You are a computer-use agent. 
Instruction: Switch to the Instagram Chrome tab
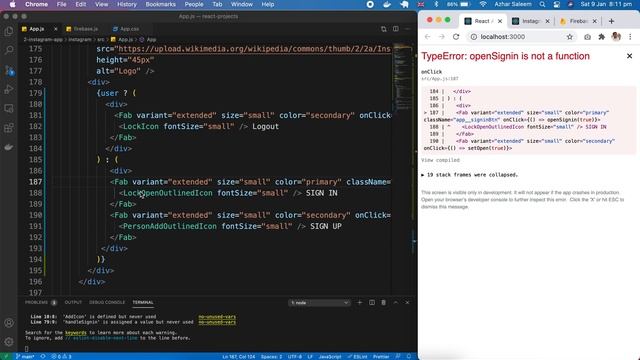pyautogui.click(x=531, y=21)
